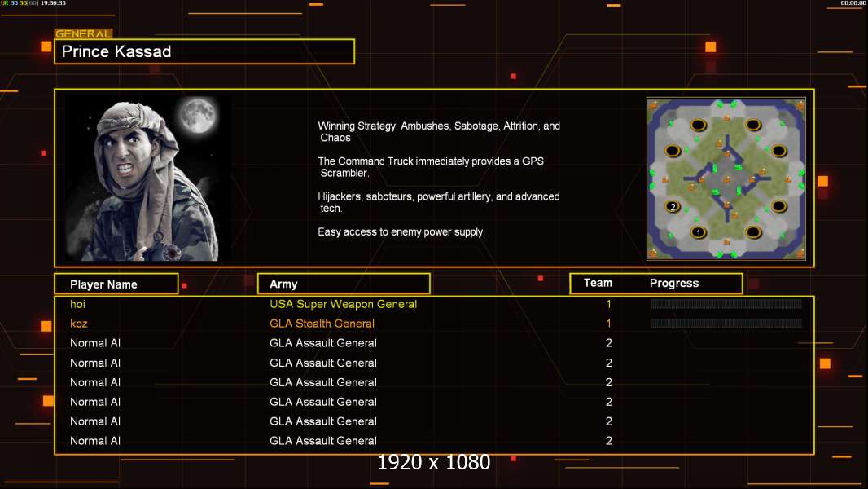868x489 pixels.
Task: Click the Prince Kassad name field
Action: point(204,52)
